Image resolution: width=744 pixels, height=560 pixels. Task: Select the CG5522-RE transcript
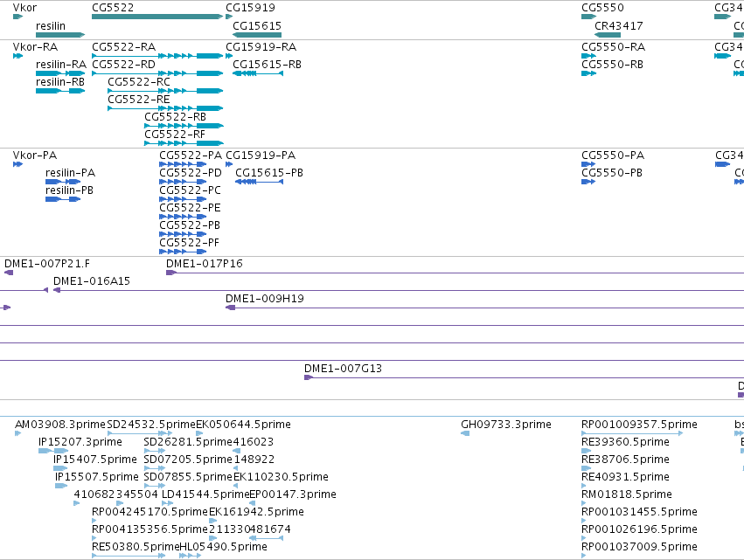click(165, 108)
